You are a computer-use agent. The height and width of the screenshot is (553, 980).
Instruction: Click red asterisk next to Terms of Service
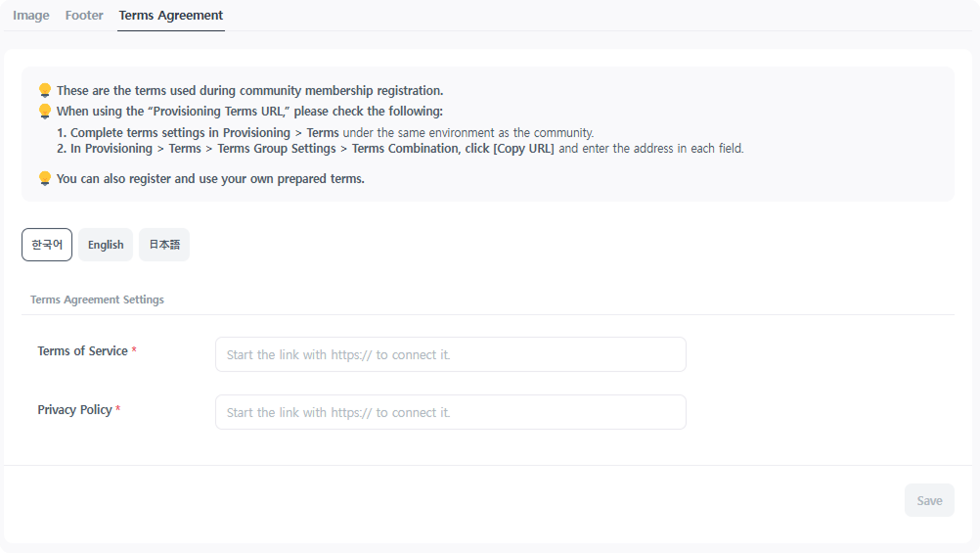click(x=134, y=351)
